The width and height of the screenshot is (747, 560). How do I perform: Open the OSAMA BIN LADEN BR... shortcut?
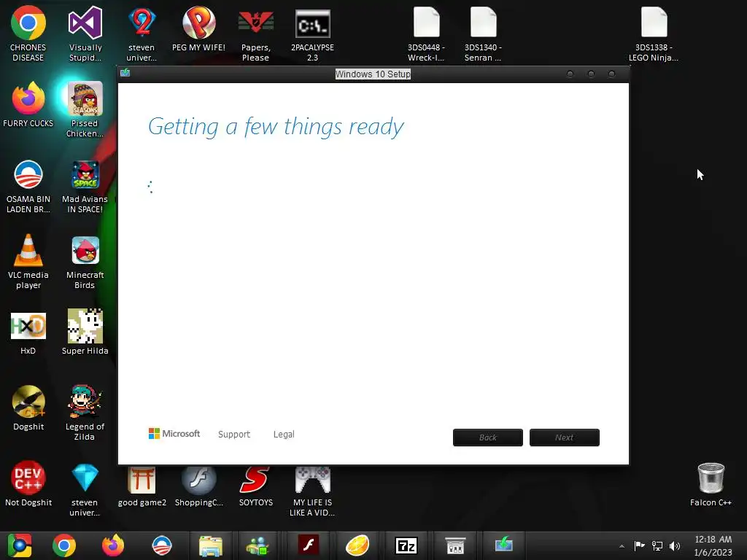28,174
